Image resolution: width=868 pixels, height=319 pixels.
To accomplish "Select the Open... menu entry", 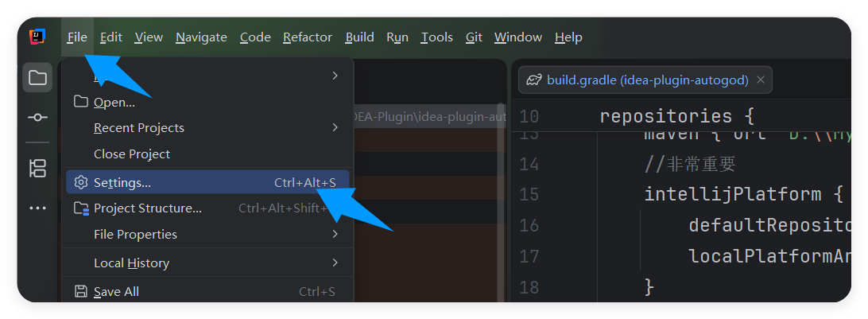I will [114, 102].
